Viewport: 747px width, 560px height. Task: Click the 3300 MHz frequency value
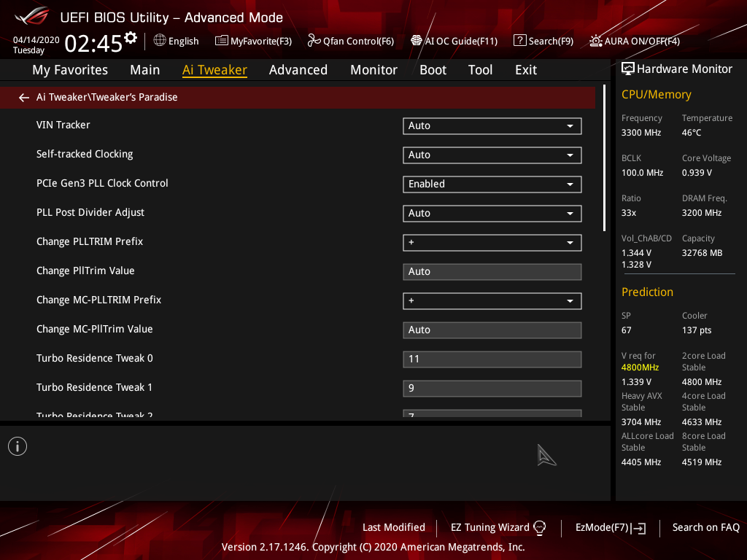click(640, 133)
